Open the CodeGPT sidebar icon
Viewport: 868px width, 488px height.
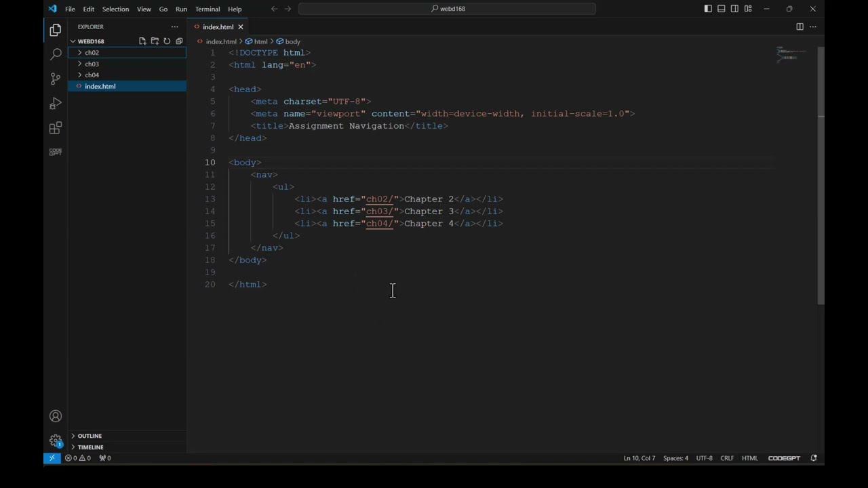[56, 152]
